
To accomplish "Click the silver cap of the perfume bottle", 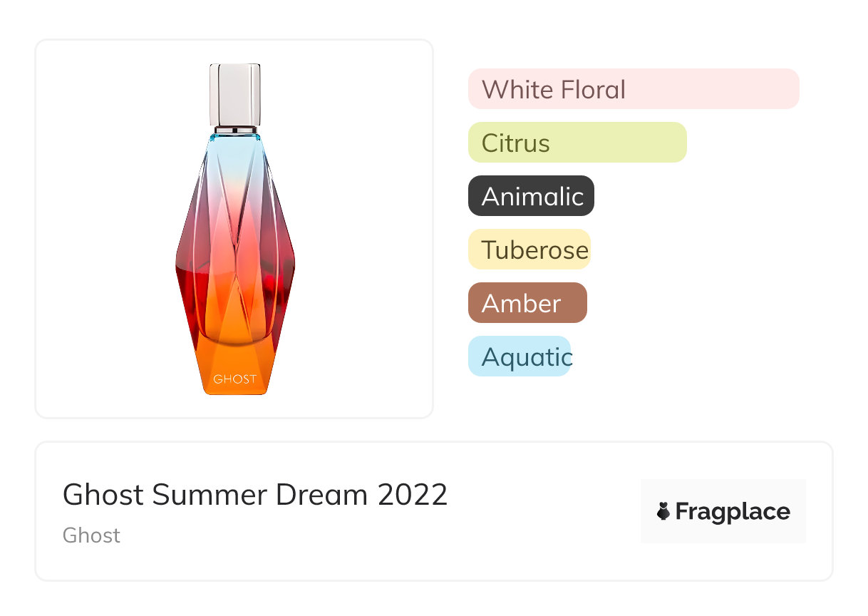I will click(234, 94).
